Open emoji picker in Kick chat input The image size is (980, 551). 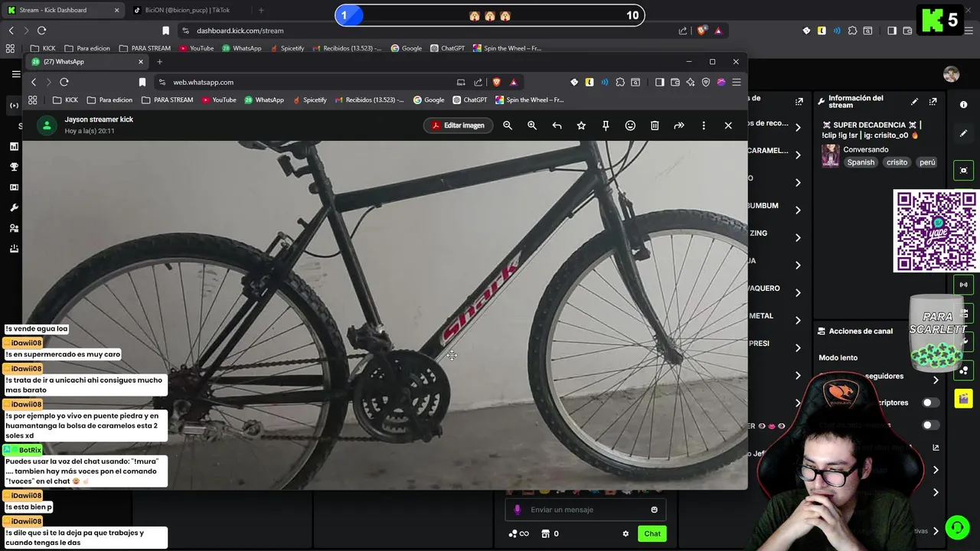tap(654, 510)
